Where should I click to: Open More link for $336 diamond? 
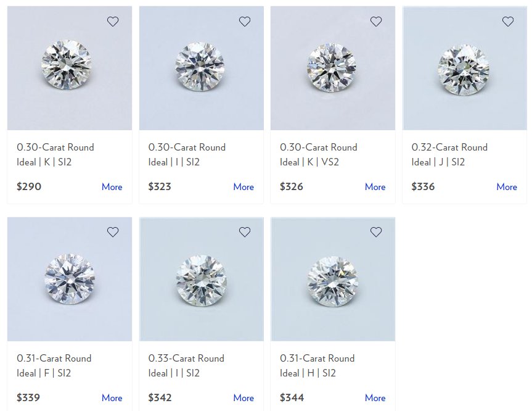point(507,187)
